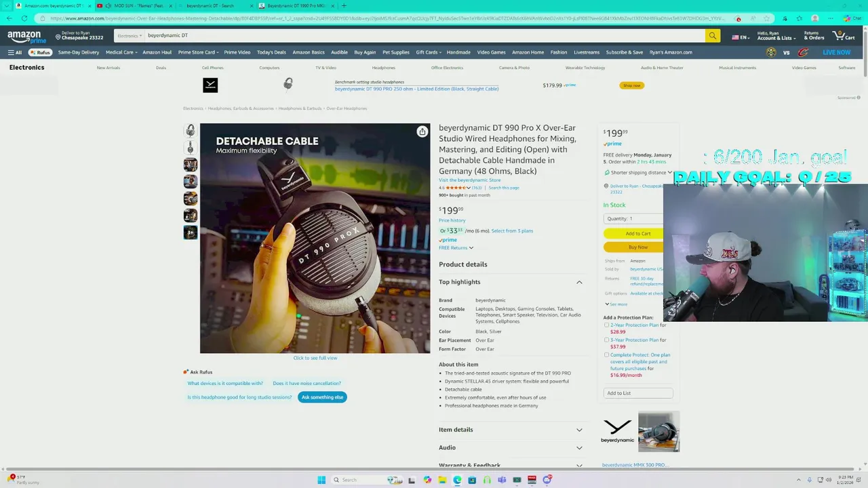Click the browser back arrow

pyautogui.click(x=9, y=18)
